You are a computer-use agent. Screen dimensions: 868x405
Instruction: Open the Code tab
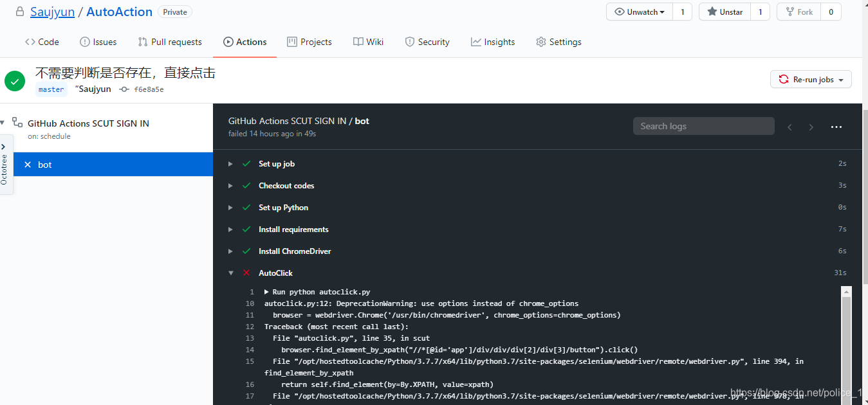[x=42, y=42]
